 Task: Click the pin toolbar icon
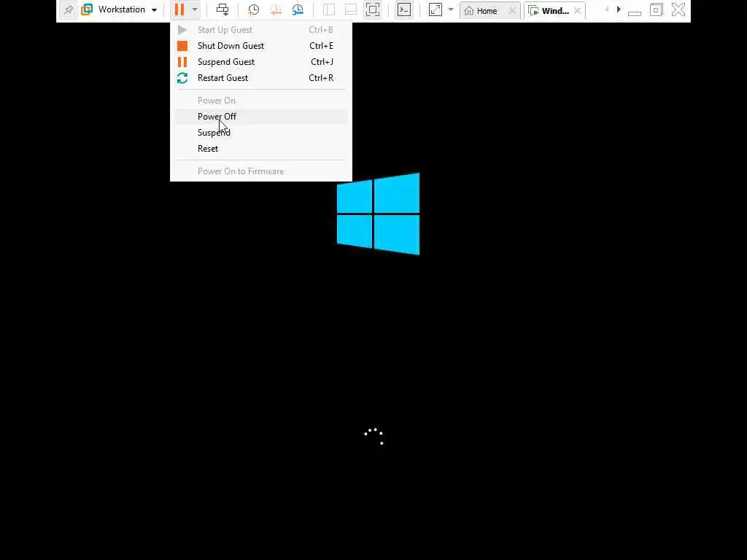click(69, 9)
